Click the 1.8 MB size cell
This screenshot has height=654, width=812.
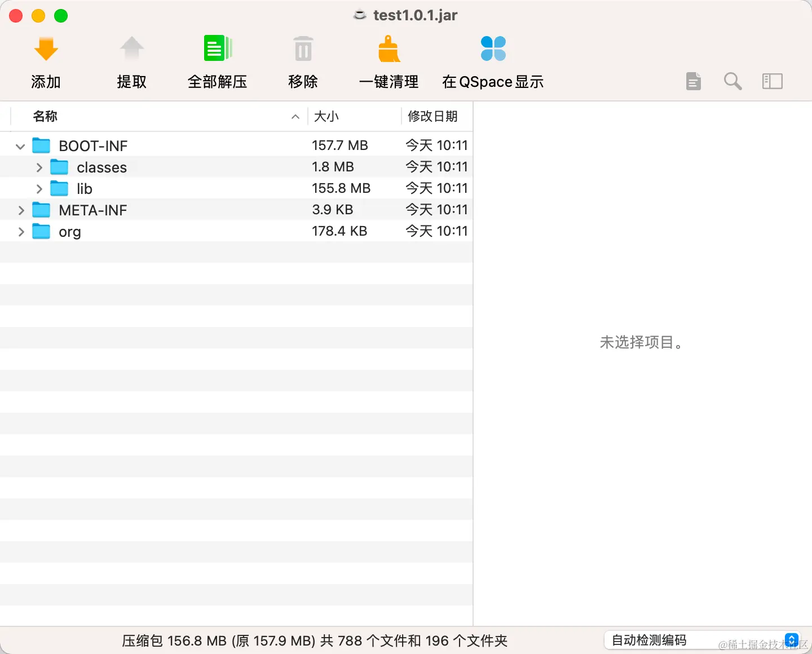[333, 167]
